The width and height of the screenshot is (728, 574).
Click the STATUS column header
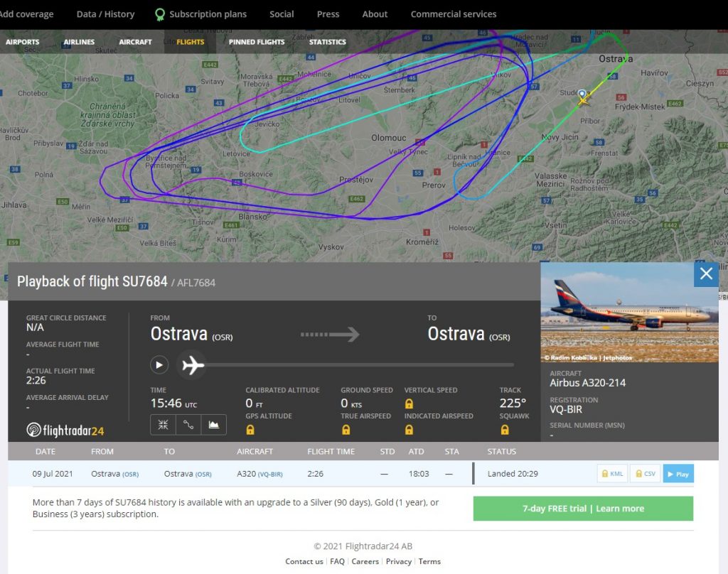pyautogui.click(x=501, y=452)
